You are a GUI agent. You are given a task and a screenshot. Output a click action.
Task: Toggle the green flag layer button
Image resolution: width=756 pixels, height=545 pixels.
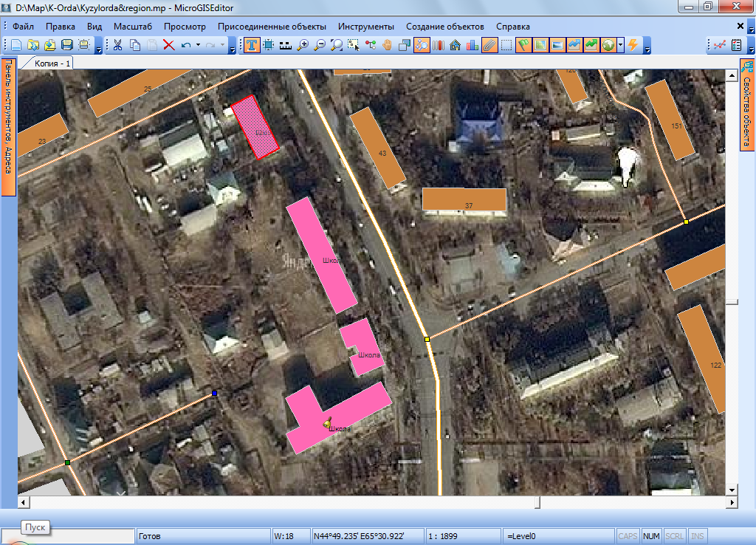(x=523, y=45)
